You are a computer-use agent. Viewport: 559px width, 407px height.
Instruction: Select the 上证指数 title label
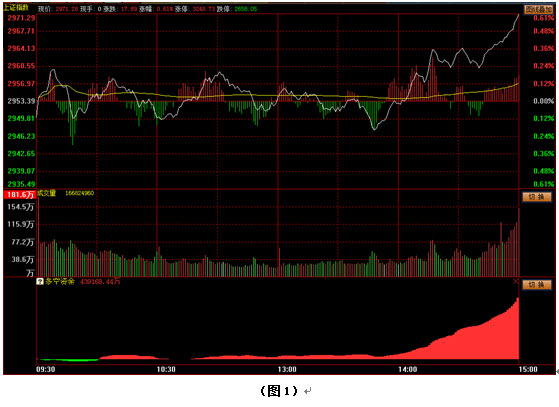(x=16, y=8)
